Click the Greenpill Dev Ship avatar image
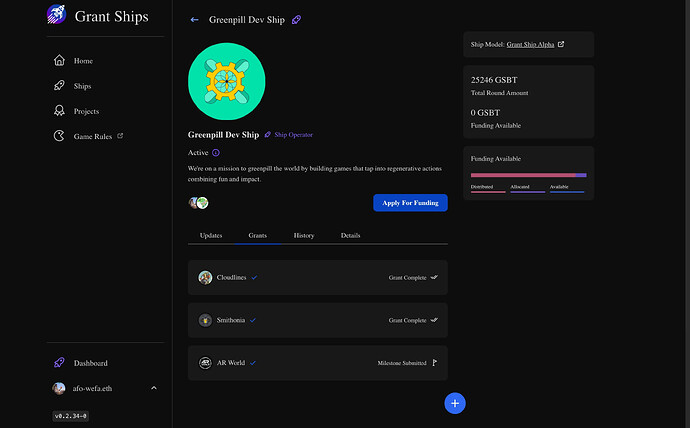Screen dimensions: 690x428 coord(227,81)
